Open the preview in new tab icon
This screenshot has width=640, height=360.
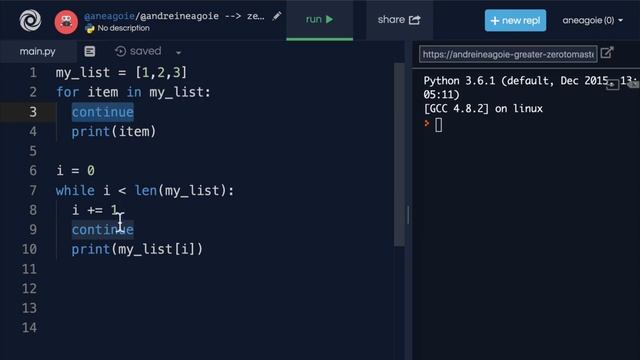point(607,53)
